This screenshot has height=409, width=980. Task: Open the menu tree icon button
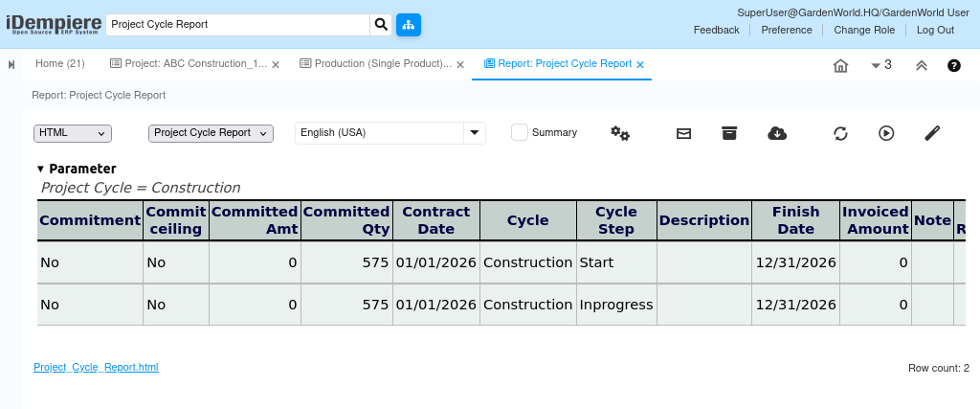pos(409,24)
